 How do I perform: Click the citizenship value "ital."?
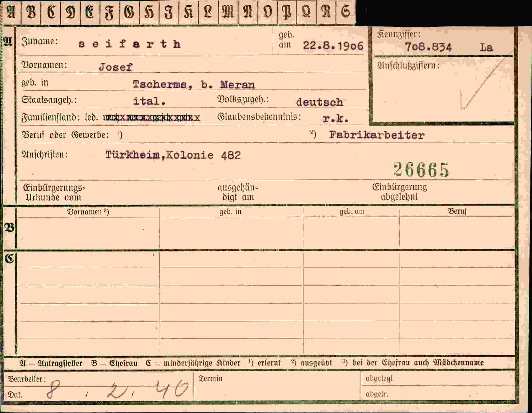pos(149,101)
